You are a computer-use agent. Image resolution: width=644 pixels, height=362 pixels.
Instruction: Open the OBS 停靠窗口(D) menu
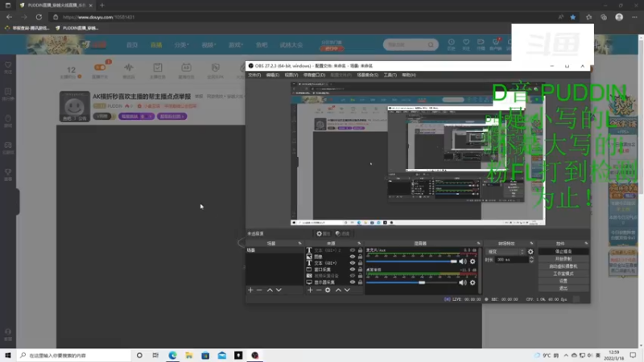[314, 75]
